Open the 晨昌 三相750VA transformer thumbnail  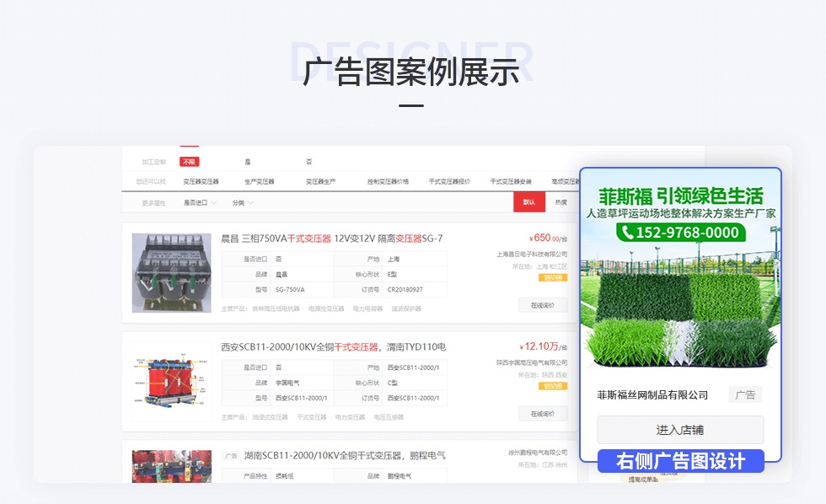click(x=171, y=273)
